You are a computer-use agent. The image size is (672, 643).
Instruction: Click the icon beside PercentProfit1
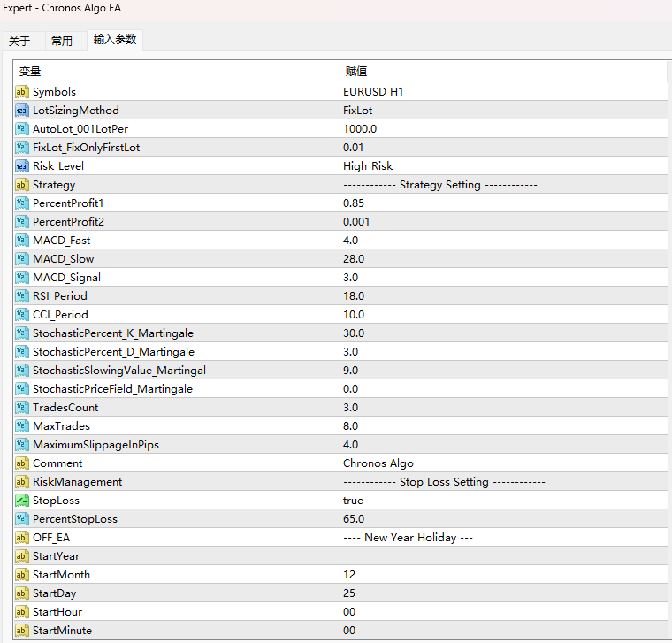pos(22,203)
